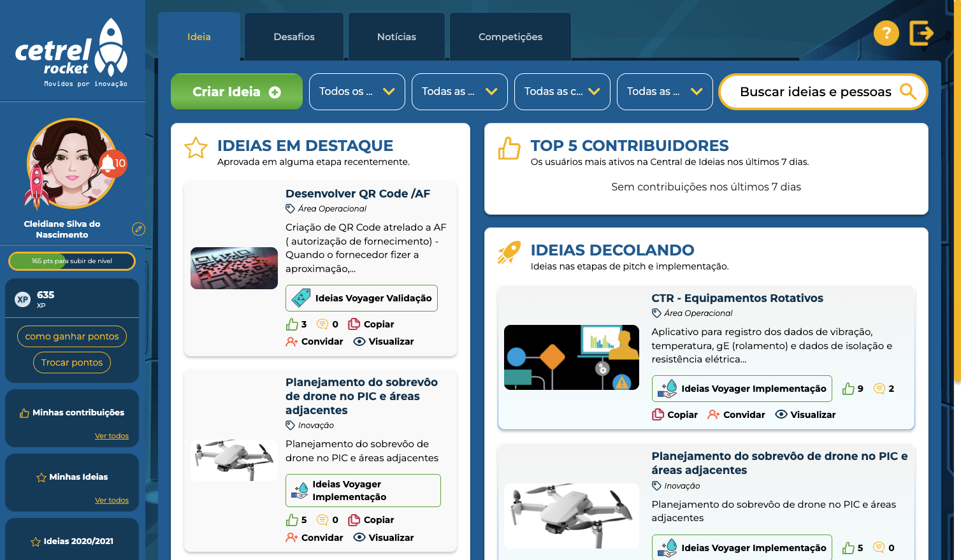This screenshot has height=560, width=961.
Task: Open the QR code thumbnail image
Action: point(234,268)
